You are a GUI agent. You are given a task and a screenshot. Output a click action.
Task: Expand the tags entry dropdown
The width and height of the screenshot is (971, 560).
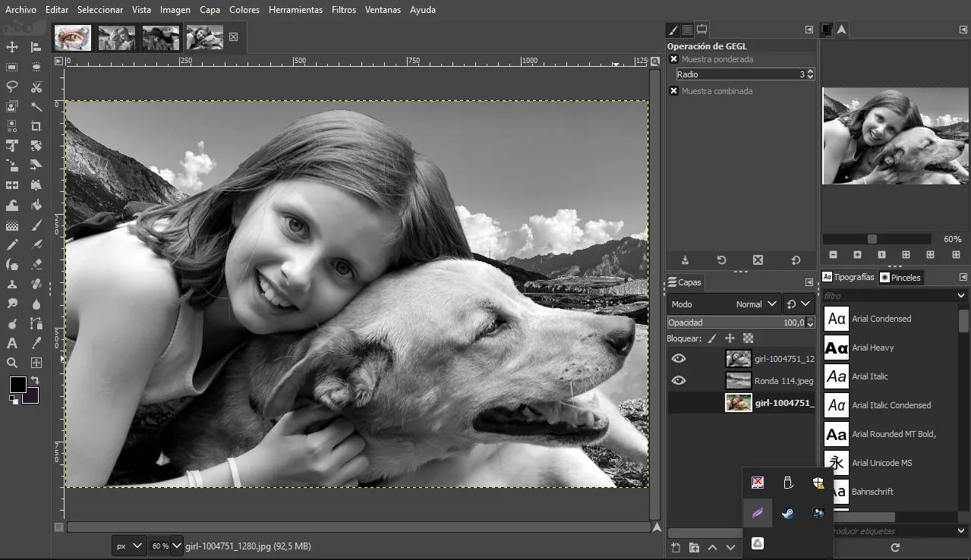(x=961, y=531)
